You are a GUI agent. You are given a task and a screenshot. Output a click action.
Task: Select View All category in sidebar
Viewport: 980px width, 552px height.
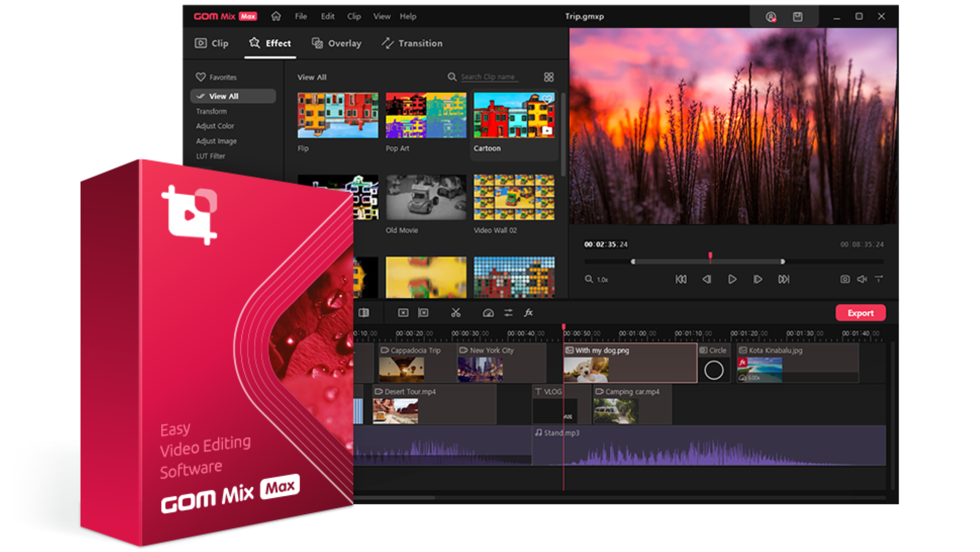(x=233, y=96)
